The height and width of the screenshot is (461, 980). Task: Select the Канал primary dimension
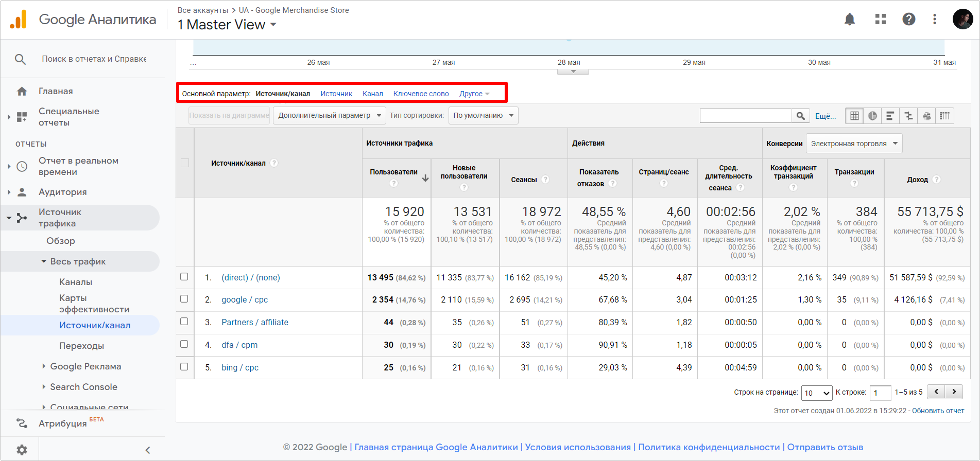point(373,94)
